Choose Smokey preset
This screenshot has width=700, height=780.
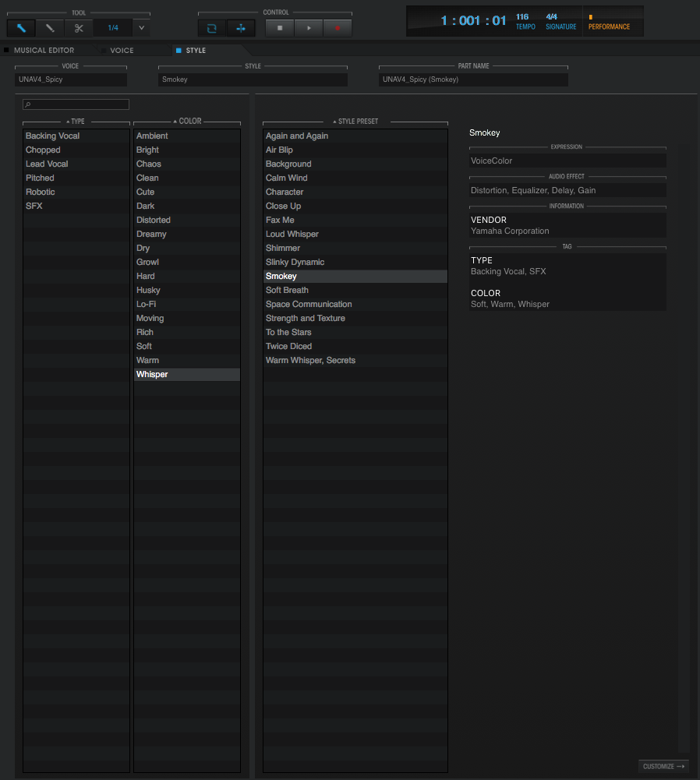tap(355, 276)
